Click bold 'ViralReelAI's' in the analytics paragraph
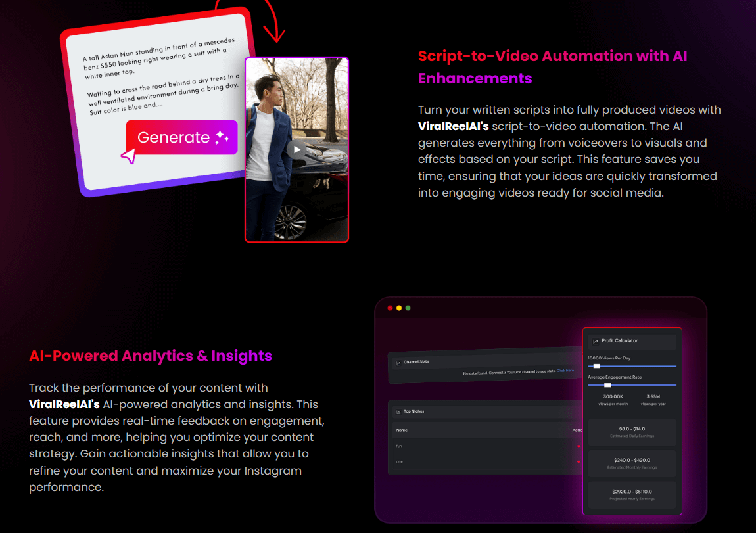This screenshot has height=533, width=756. click(64, 404)
